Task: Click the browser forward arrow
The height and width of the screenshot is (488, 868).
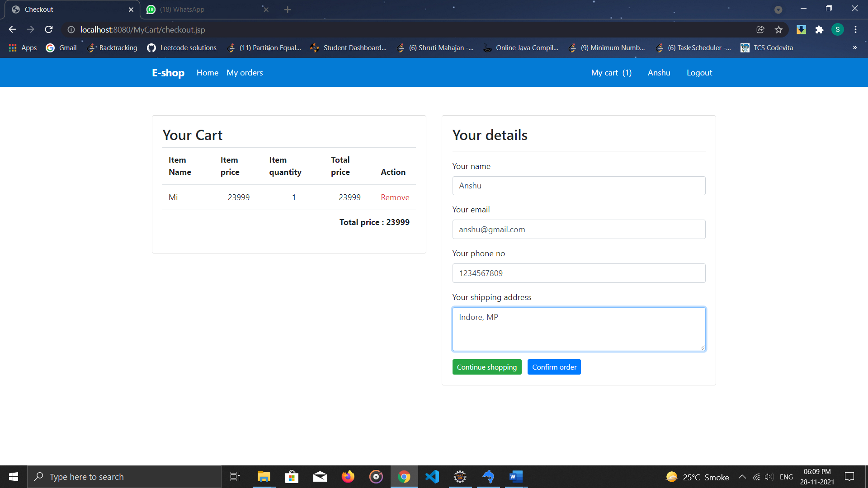Action: [30, 29]
